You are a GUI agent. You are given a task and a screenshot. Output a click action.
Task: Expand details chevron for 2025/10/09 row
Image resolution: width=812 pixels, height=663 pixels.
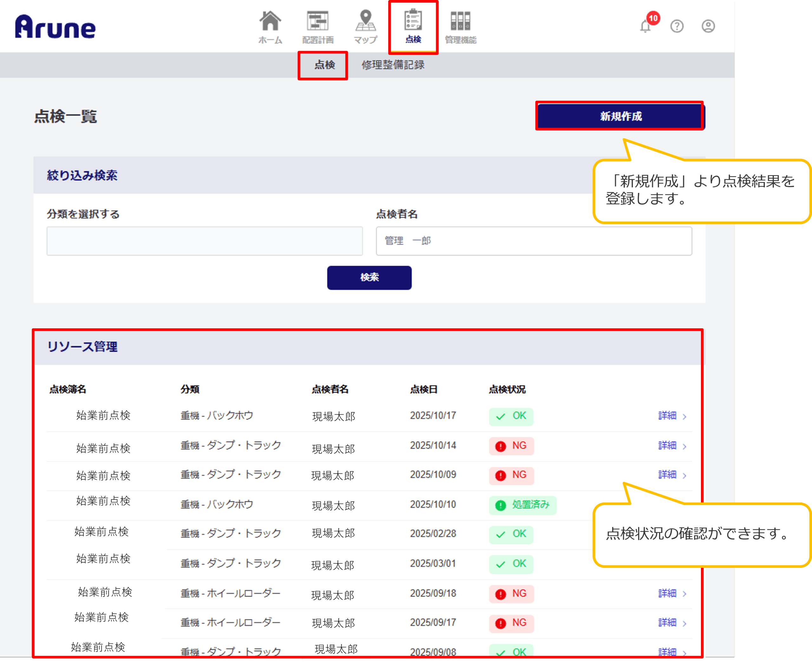[684, 476]
